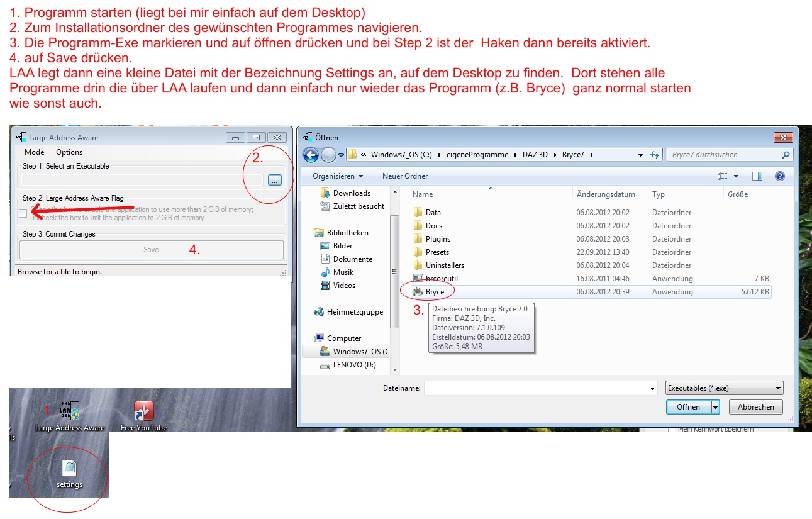Go forward in the Öffnen dialog

328,155
